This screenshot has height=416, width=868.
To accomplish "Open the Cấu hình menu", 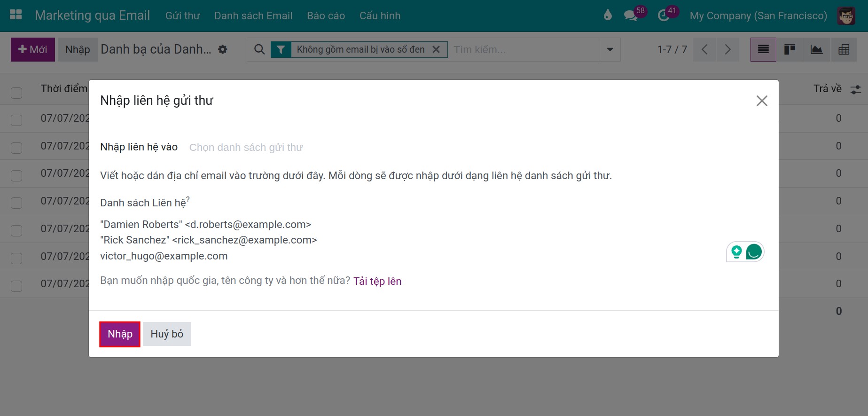I will 380,16.
